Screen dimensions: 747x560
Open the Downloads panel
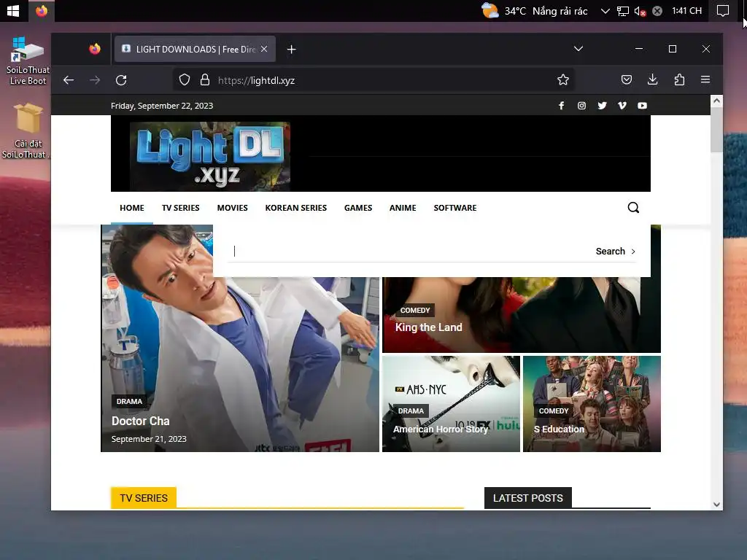[x=653, y=80]
